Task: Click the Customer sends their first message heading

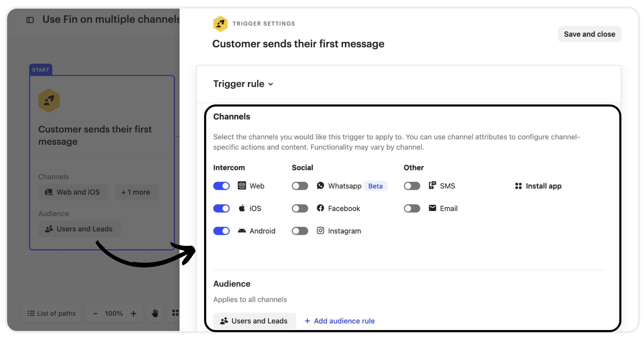Action: click(x=298, y=44)
